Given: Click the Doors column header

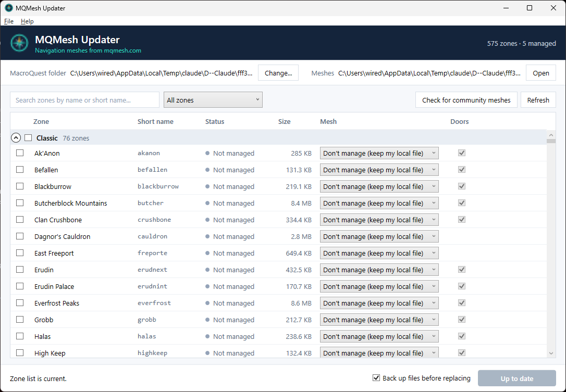Looking at the screenshot, I should click(460, 121).
